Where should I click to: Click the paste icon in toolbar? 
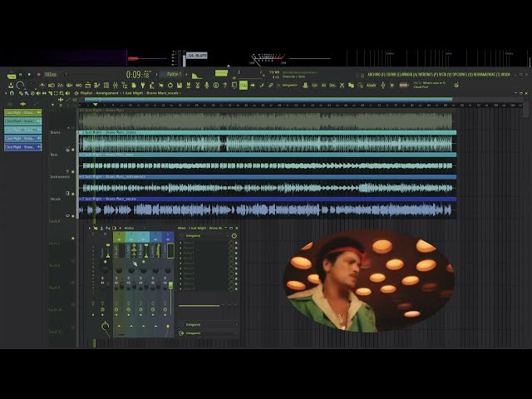click(360, 85)
